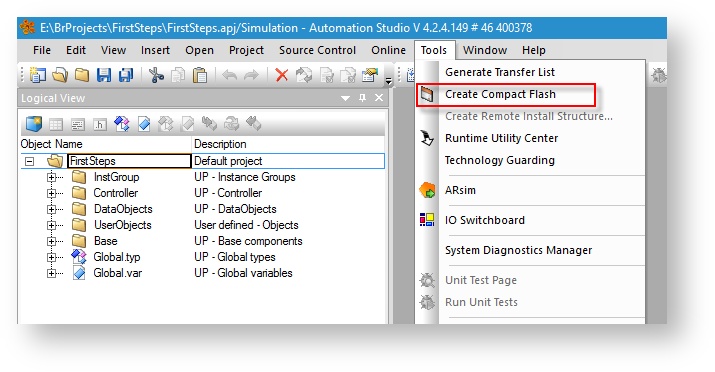The height and width of the screenshot is (372, 715).
Task: Expand the Controller folder
Action: tap(52, 193)
